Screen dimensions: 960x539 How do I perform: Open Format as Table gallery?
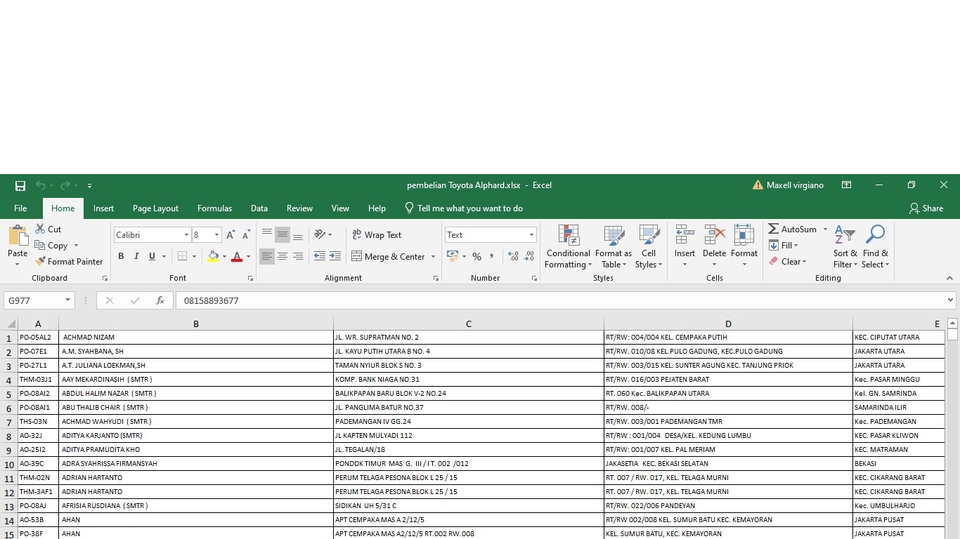[613, 246]
